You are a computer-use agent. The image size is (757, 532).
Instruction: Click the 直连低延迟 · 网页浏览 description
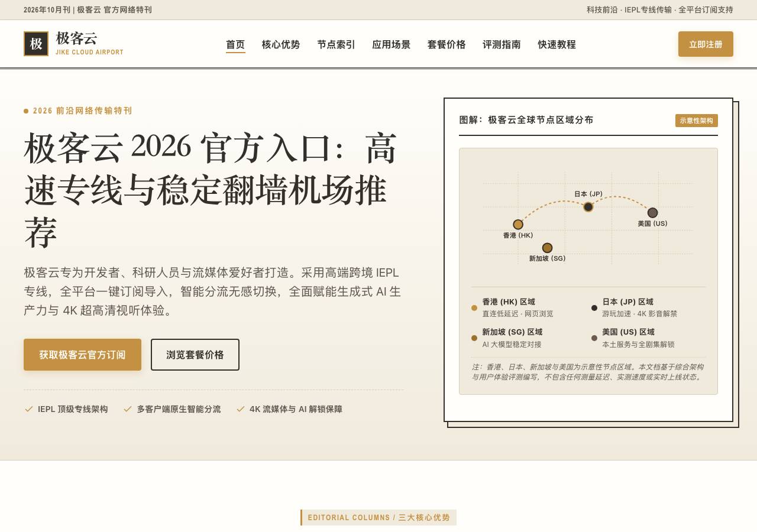tap(517, 314)
